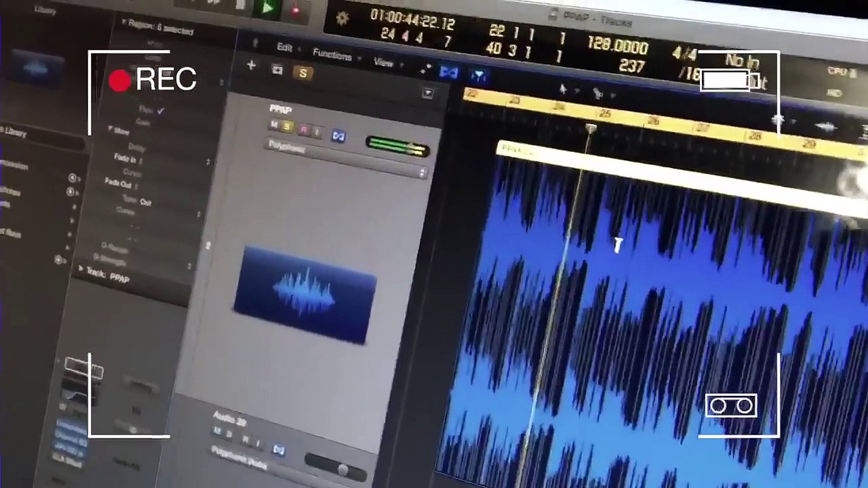Image resolution: width=868 pixels, height=488 pixels.
Task: Open the Edit menu in Tracks area
Action: coord(285,48)
